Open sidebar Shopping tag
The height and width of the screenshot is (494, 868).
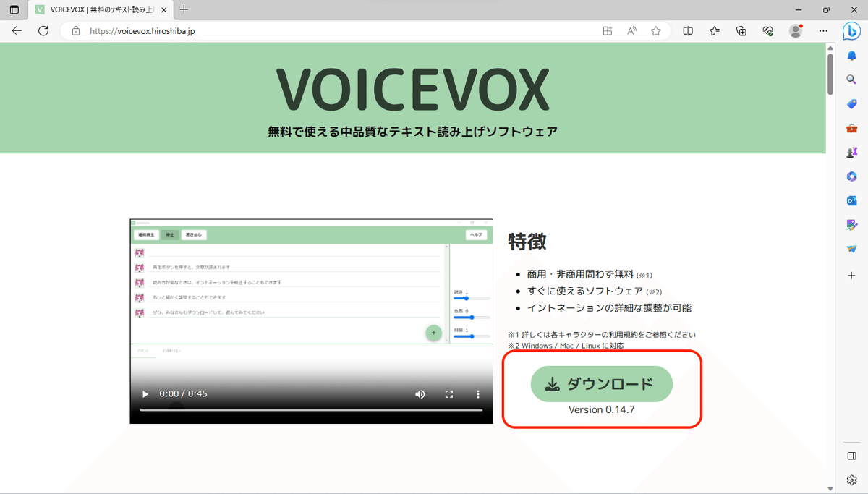tap(851, 104)
